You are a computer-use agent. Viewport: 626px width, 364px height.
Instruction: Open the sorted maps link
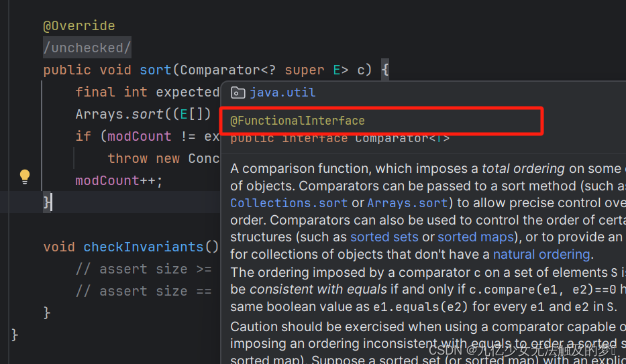tap(476, 237)
